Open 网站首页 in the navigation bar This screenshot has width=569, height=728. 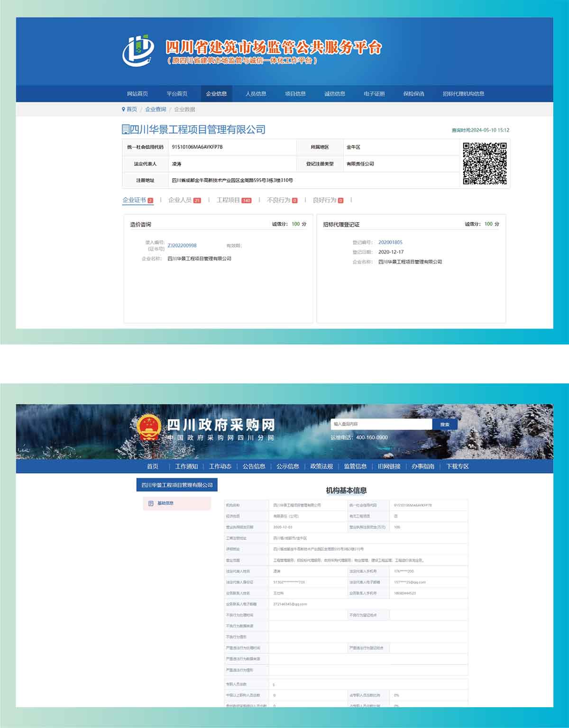(138, 94)
